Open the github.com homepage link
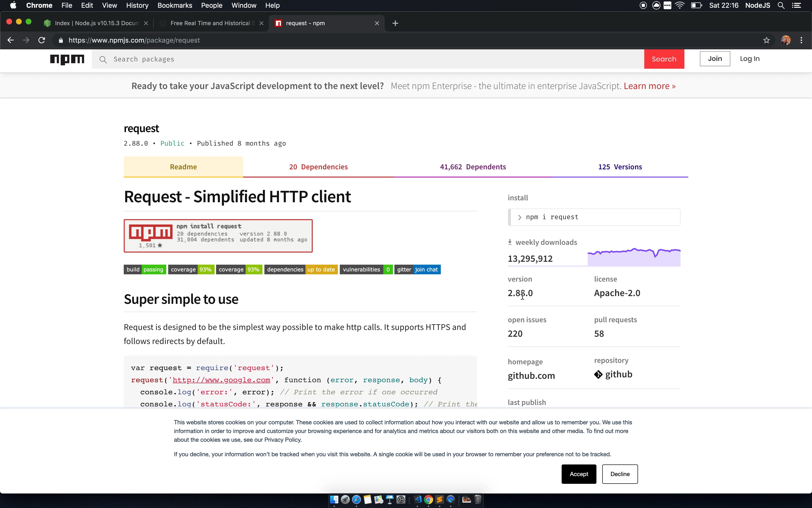 pos(531,376)
